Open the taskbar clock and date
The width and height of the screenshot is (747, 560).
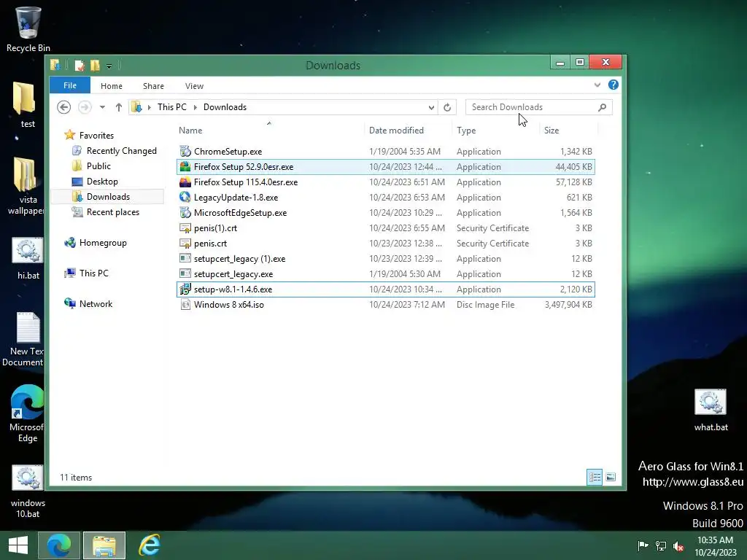[715, 545]
